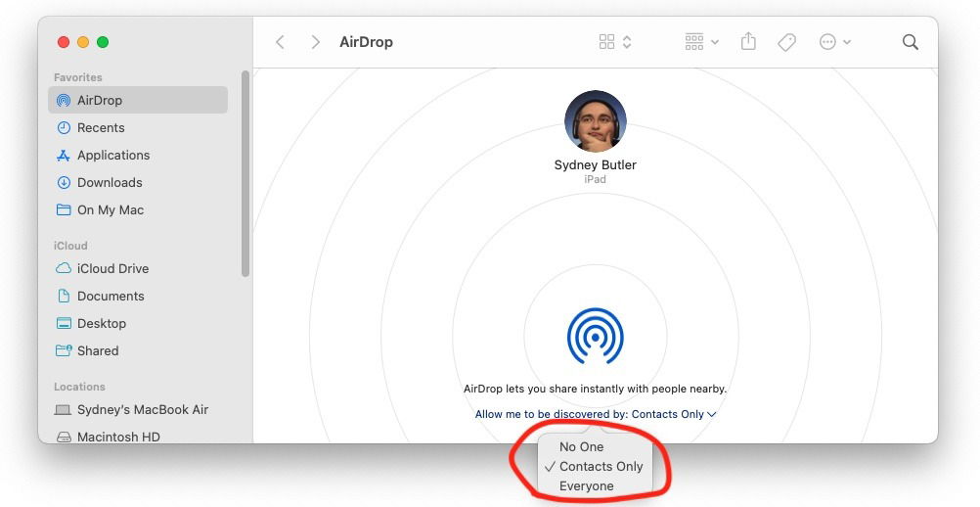Select Macintosh HD location

118,437
